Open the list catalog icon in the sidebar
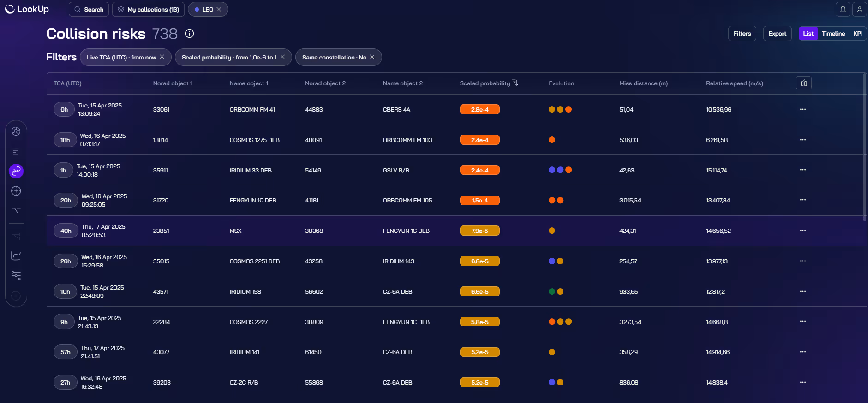The width and height of the screenshot is (868, 403). pyautogui.click(x=16, y=151)
